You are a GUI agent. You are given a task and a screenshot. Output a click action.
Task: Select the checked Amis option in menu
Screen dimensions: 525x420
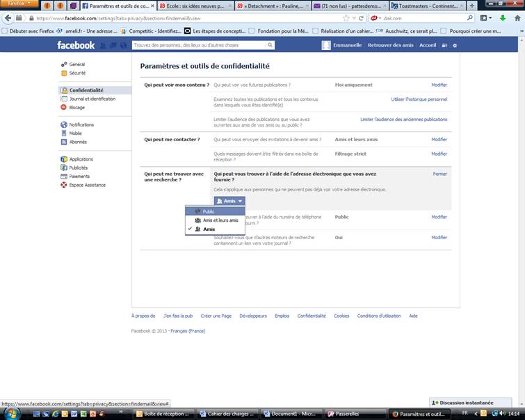[x=216, y=229]
